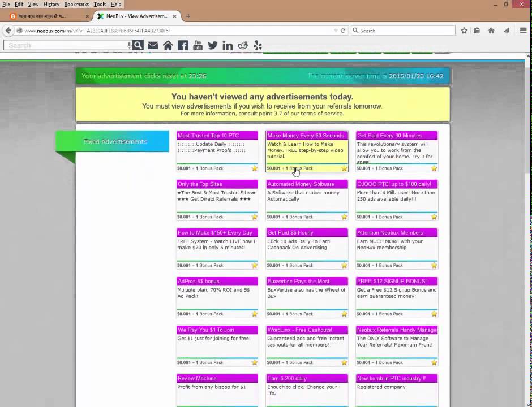Open the File menu
The image size is (532, 407).
6,5
